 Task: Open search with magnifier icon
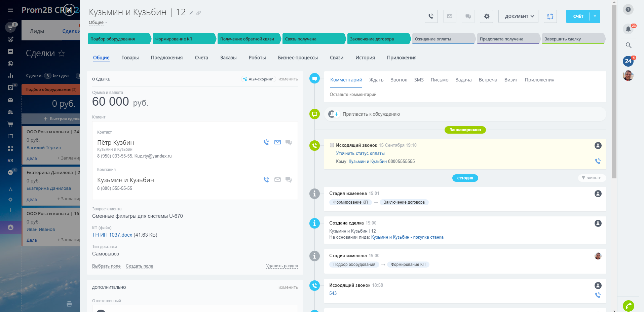point(628,45)
